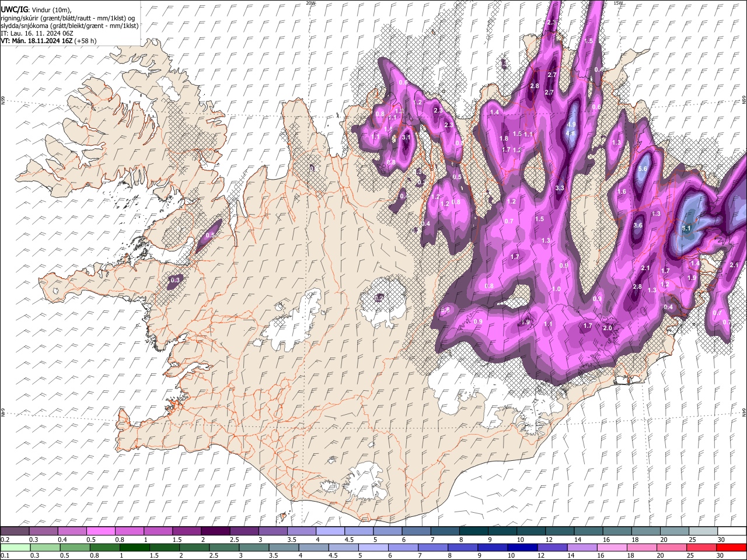Screen dimensions: 747x560
Task: Click the light green 0.1–0.3 swatch in lower legend
Action: tap(15, 547)
